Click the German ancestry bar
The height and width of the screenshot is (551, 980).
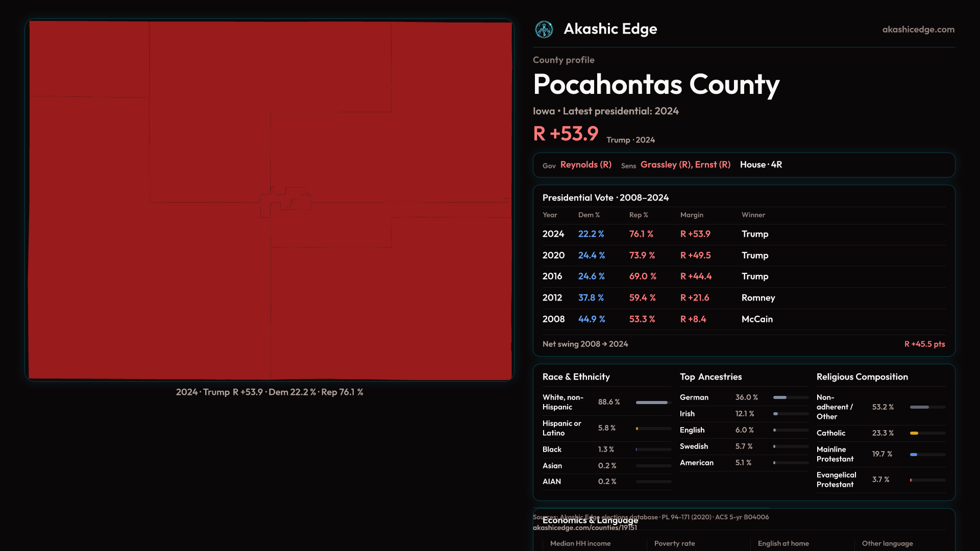pos(780,397)
